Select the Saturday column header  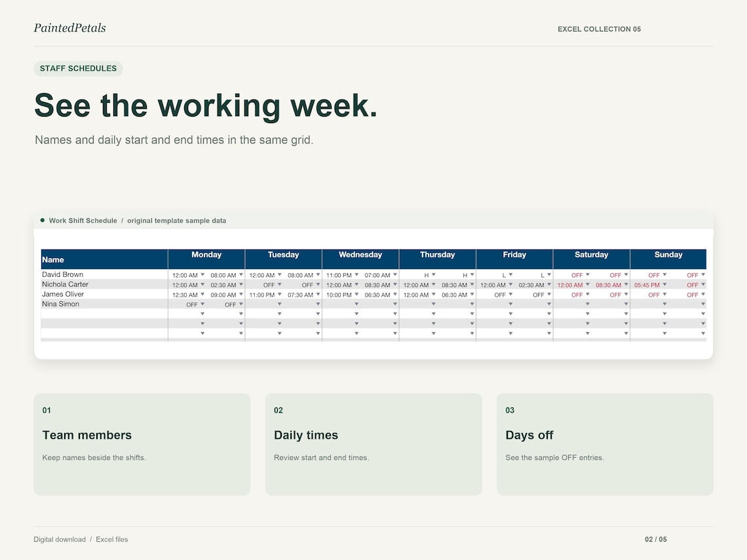pyautogui.click(x=592, y=259)
